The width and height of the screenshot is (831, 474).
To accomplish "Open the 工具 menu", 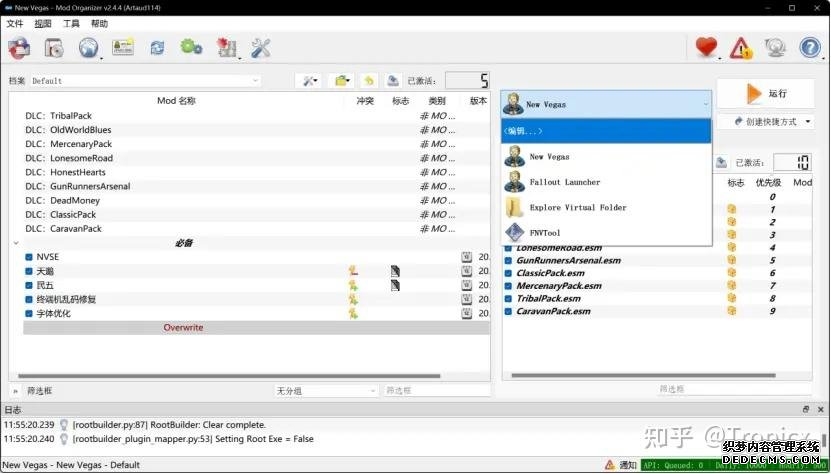I will 71,23.
